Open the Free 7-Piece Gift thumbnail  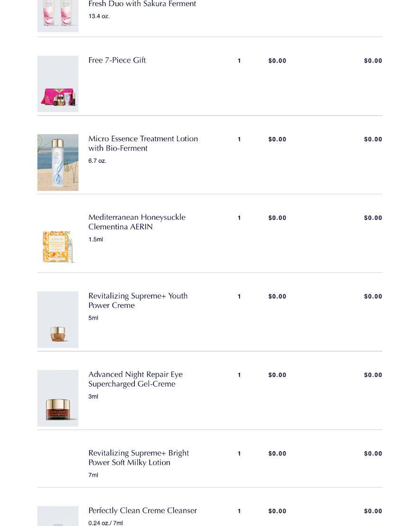[x=58, y=84]
